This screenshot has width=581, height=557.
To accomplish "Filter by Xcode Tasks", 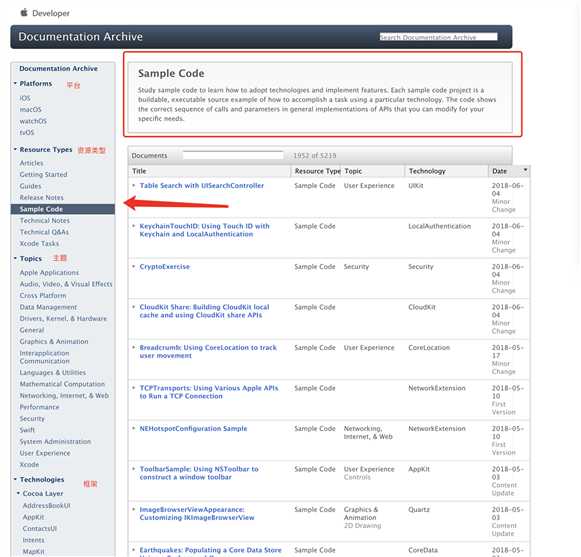I will [39, 243].
